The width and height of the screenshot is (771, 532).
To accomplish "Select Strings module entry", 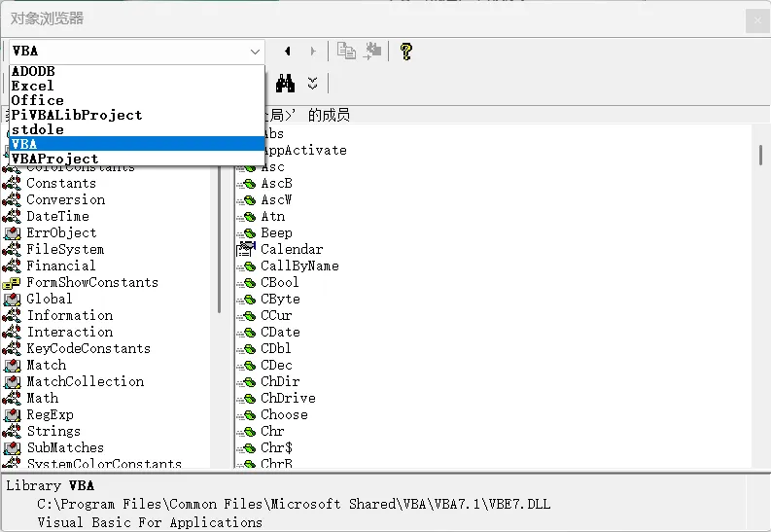I will (x=53, y=431).
